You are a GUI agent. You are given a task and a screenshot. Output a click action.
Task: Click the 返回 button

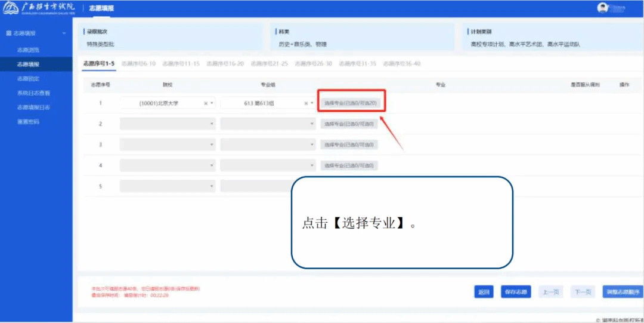(483, 292)
